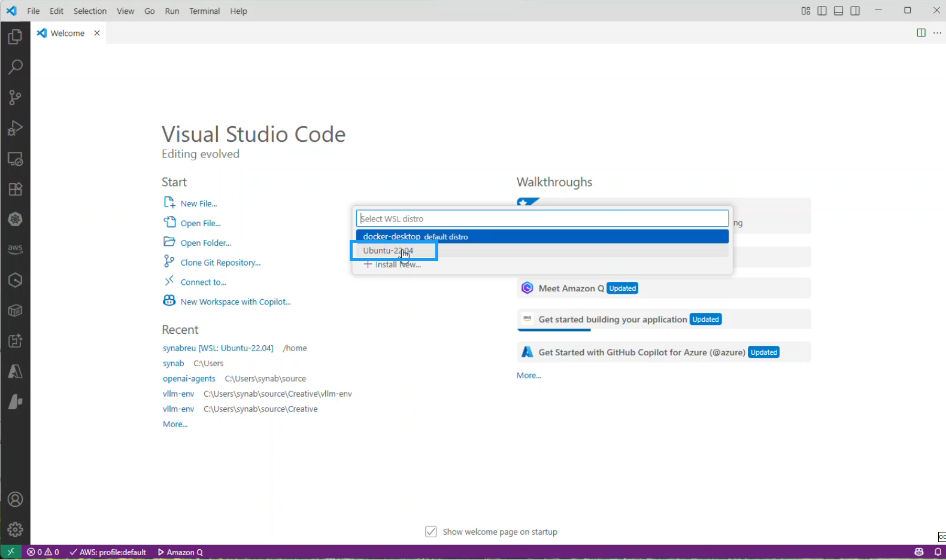Image resolution: width=946 pixels, height=560 pixels.
Task: Click More... under Walkthroughs
Action: [x=529, y=376]
